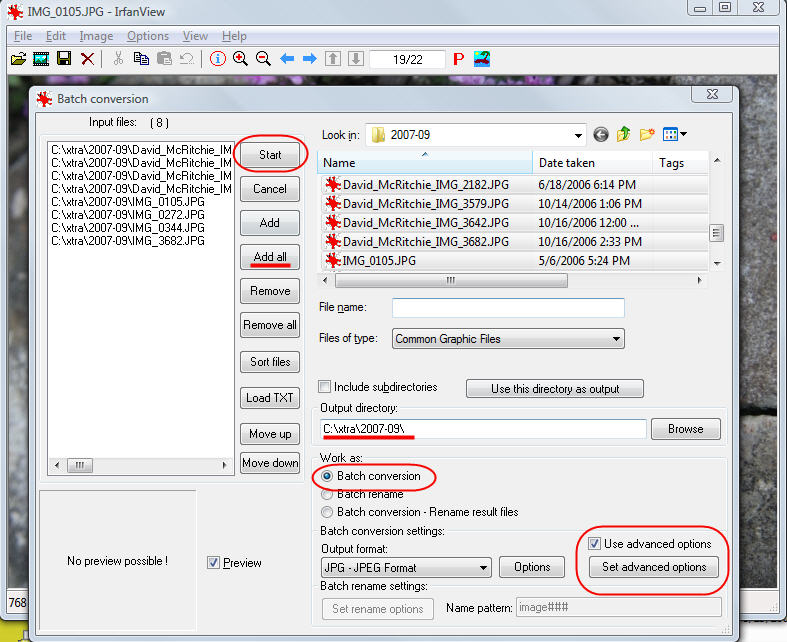This screenshot has height=642, width=787.
Task: Click the input files horizontal scrollbar thumb
Action: coord(80,465)
